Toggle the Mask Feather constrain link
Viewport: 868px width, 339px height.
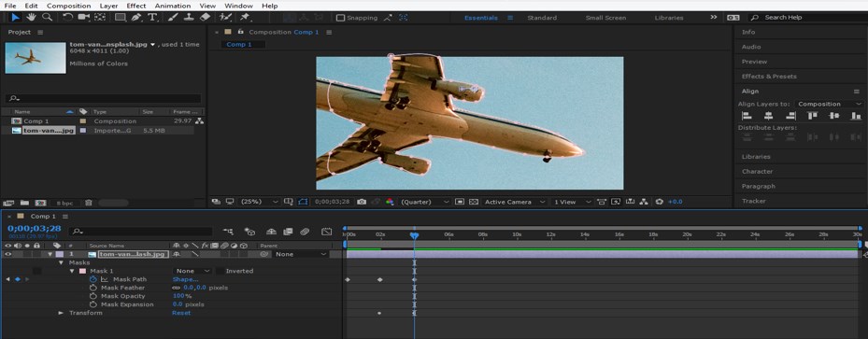point(176,288)
